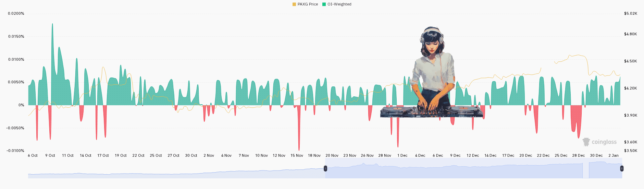Click the 10 Nov date label

[x=262, y=155]
